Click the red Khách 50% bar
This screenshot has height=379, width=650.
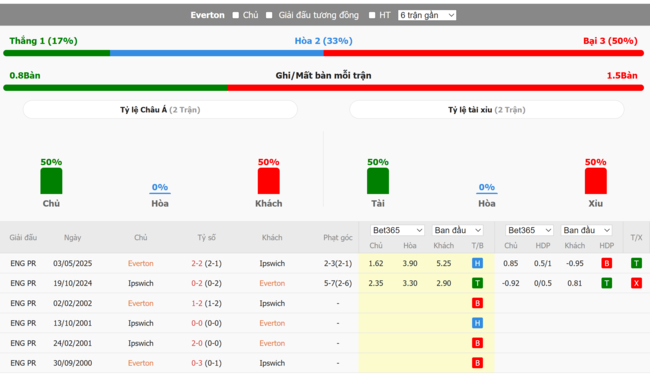[269, 181]
